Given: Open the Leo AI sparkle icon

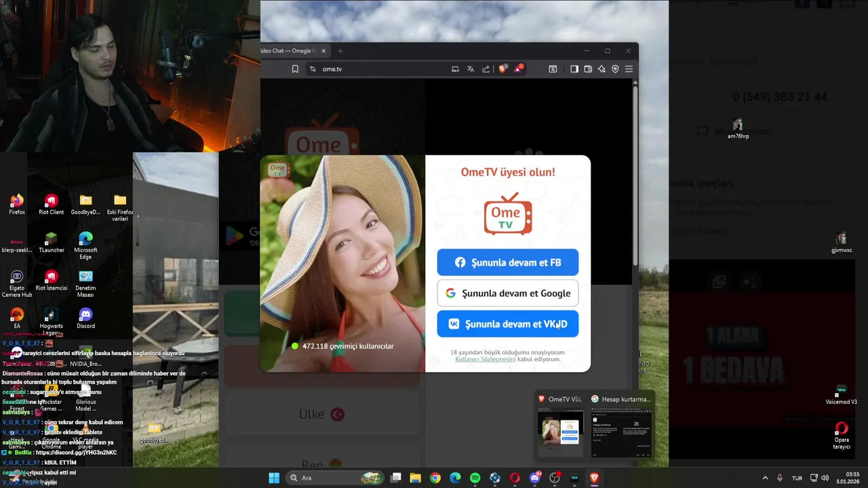Looking at the screenshot, I should coord(601,69).
